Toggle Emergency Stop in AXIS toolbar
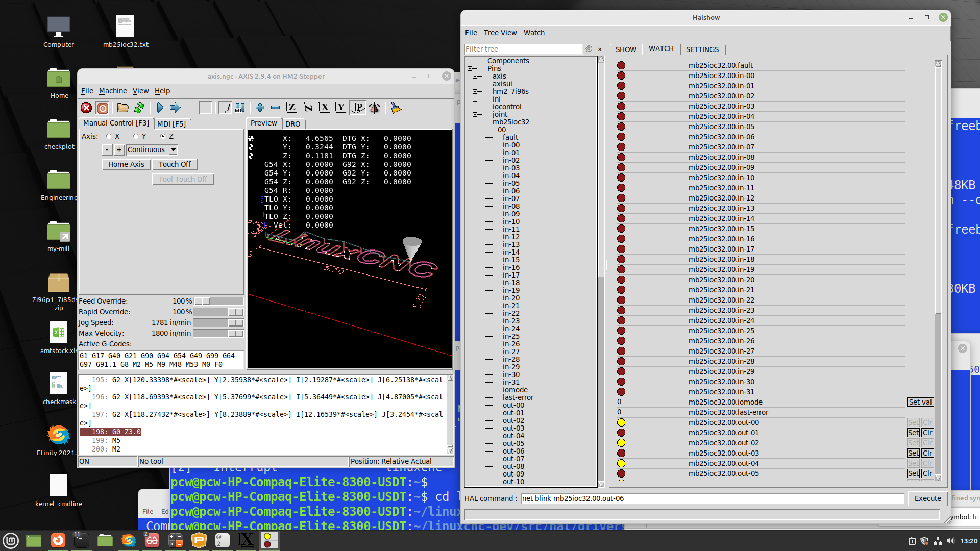The width and height of the screenshot is (980, 551). tap(86, 108)
